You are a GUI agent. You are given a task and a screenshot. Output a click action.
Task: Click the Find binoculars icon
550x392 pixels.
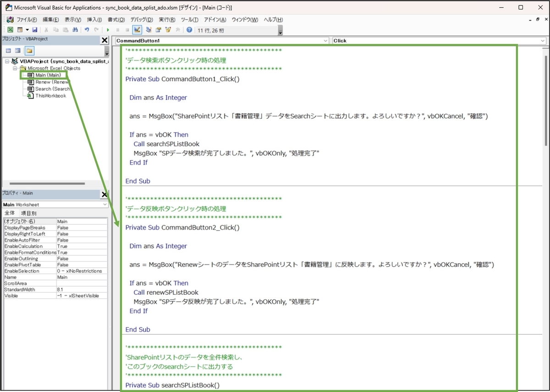tap(75, 30)
